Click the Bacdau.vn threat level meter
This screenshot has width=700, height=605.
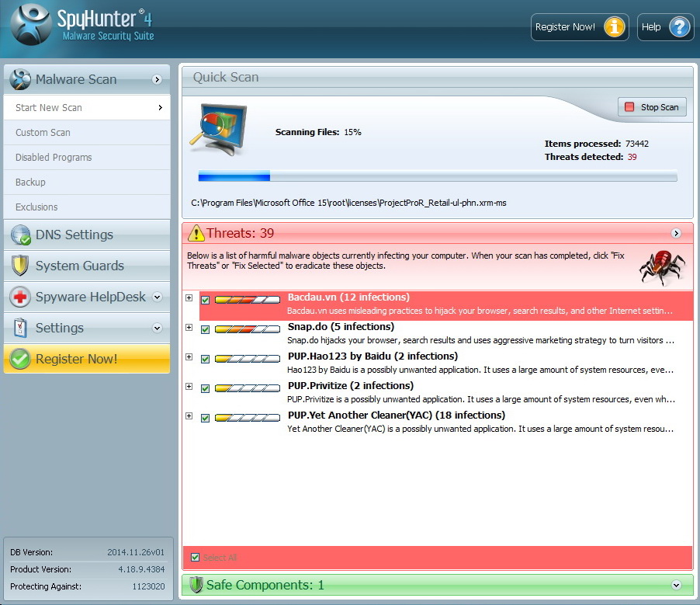(248, 300)
